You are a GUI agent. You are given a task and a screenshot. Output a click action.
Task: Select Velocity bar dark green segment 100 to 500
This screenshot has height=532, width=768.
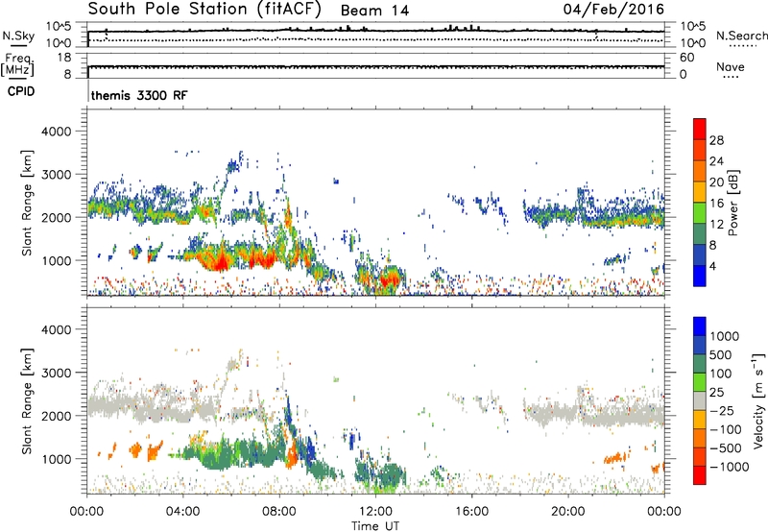(700, 364)
